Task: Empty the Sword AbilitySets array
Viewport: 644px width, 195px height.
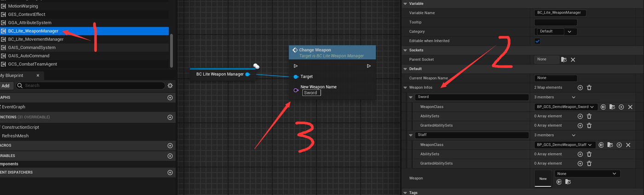Action: tap(589, 116)
